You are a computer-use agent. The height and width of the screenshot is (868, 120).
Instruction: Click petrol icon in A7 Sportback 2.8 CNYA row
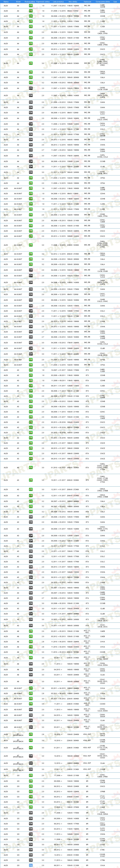click(31, 734)
